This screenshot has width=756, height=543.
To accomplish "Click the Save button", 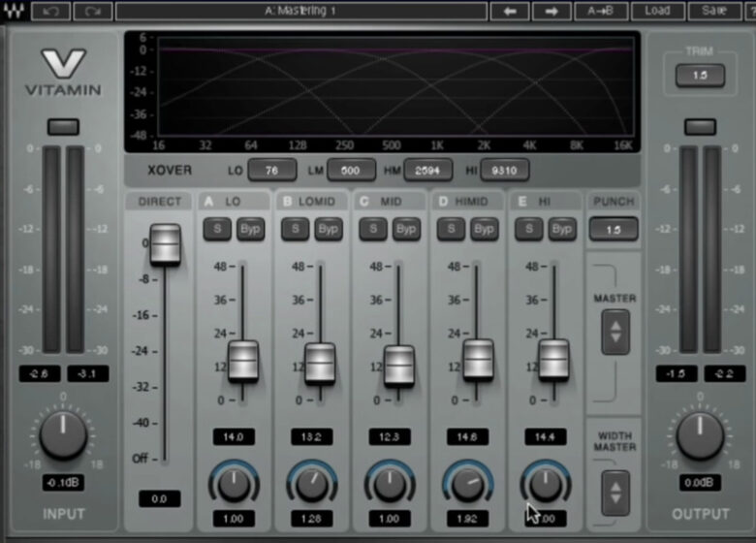I will point(714,11).
